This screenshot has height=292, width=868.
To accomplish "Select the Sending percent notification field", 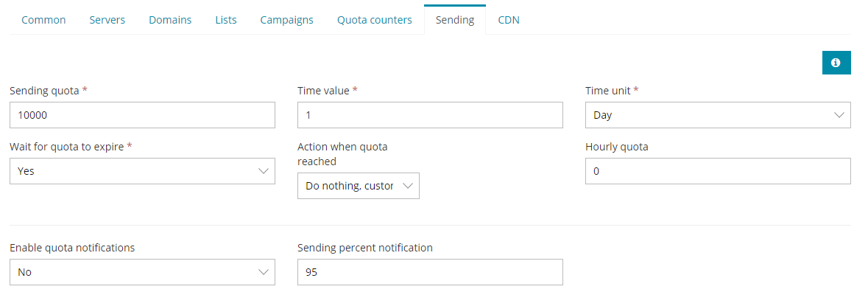I will click(430, 272).
